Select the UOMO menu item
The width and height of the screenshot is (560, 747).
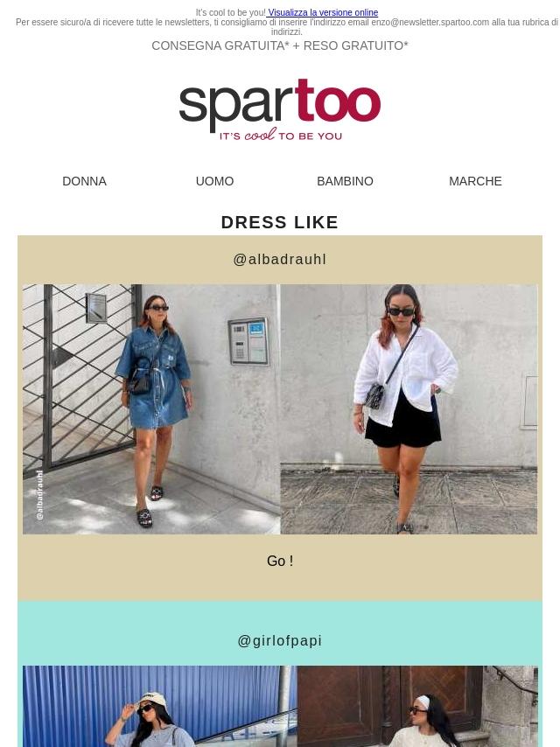(x=214, y=181)
